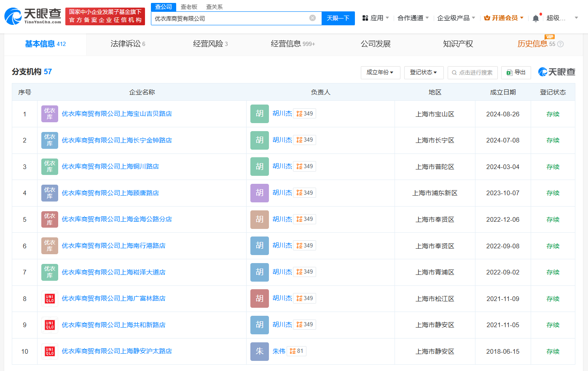Switch to the 经营信息 tab
The width and height of the screenshot is (588, 371).
click(x=293, y=44)
